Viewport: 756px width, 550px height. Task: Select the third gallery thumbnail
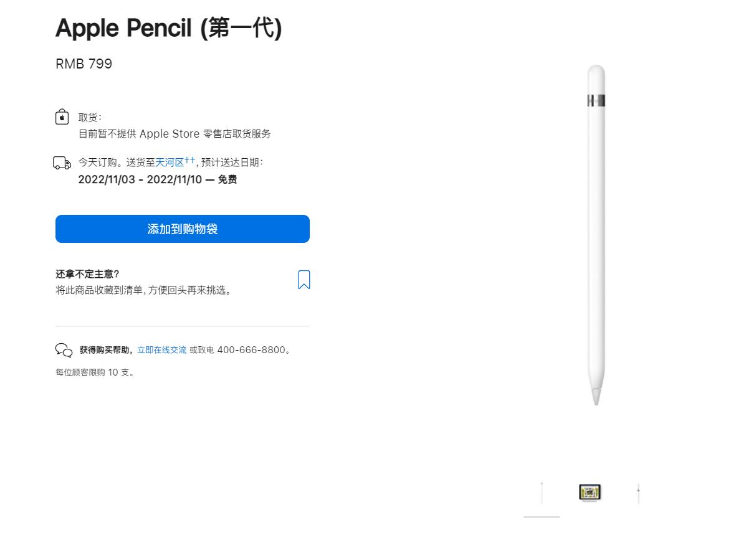click(x=638, y=493)
